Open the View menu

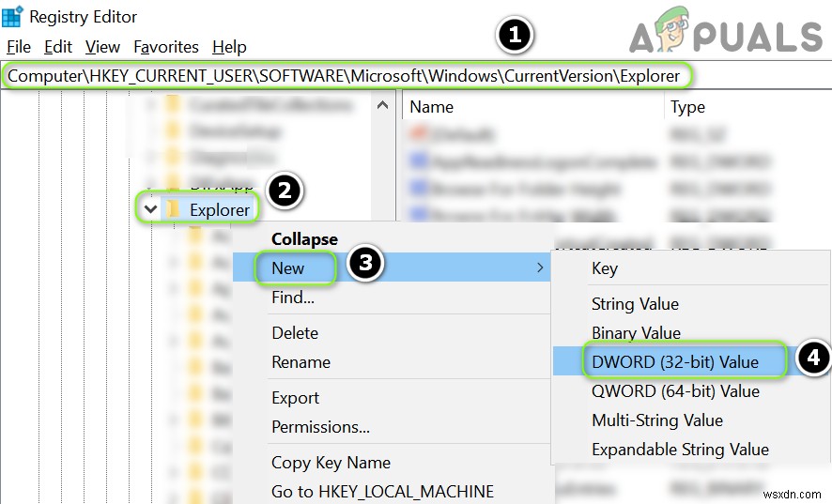click(x=102, y=47)
